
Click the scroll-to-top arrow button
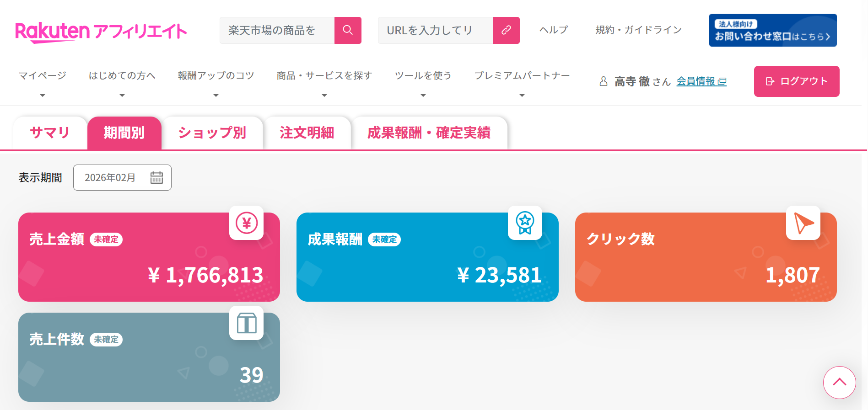(840, 383)
